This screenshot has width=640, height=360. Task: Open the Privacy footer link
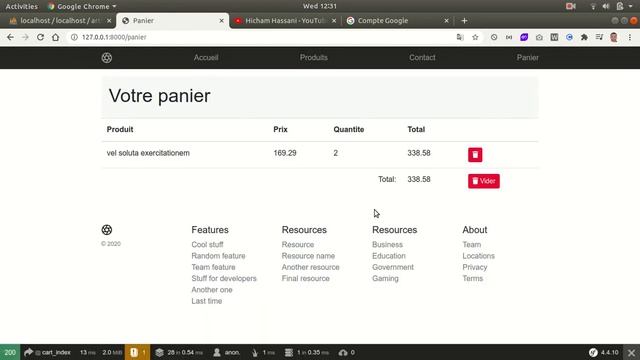coord(475,267)
